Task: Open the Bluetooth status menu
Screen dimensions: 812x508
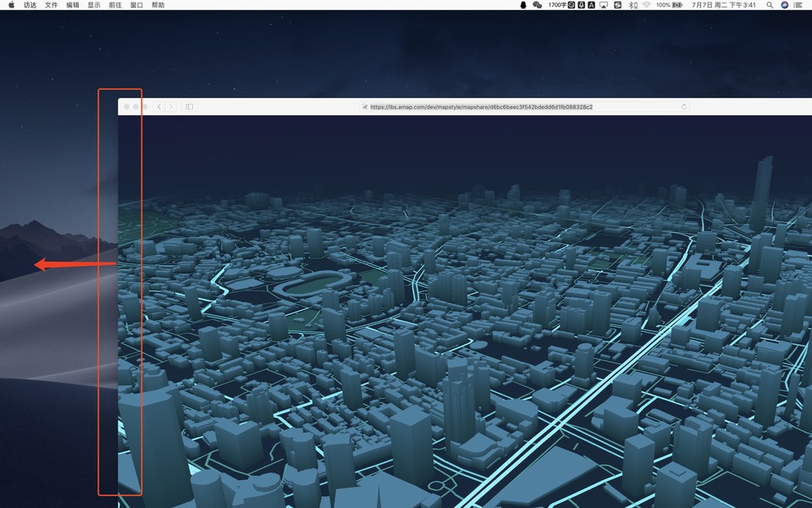Action: click(x=632, y=5)
